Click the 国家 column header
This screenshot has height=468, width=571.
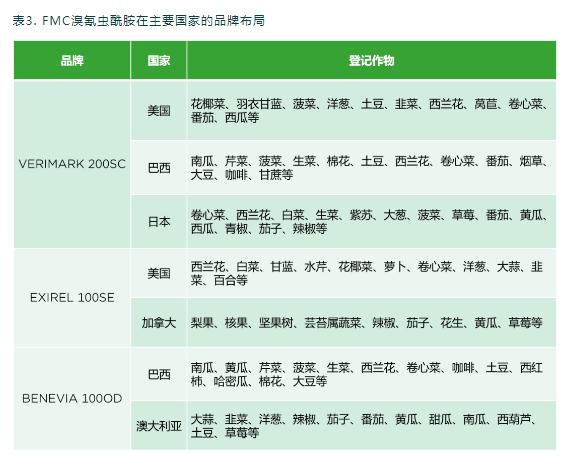(159, 60)
